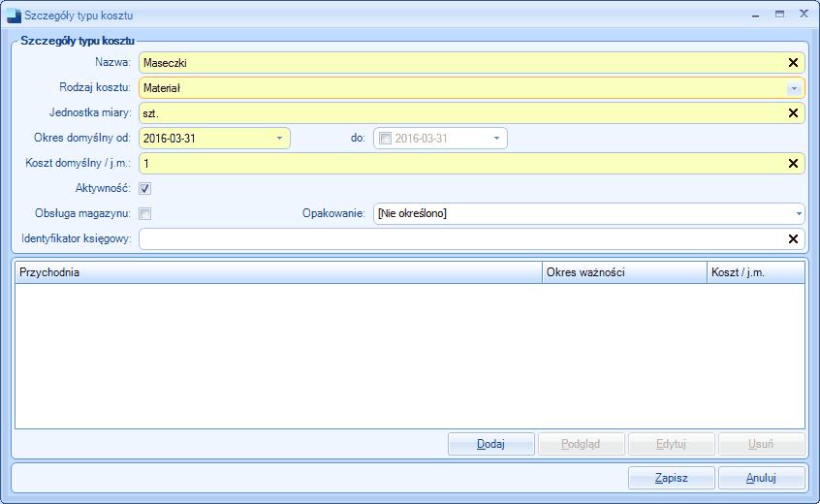Image resolution: width=820 pixels, height=504 pixels.
Task: Sort by the Przychodnia column header
Action: (279, 272)
